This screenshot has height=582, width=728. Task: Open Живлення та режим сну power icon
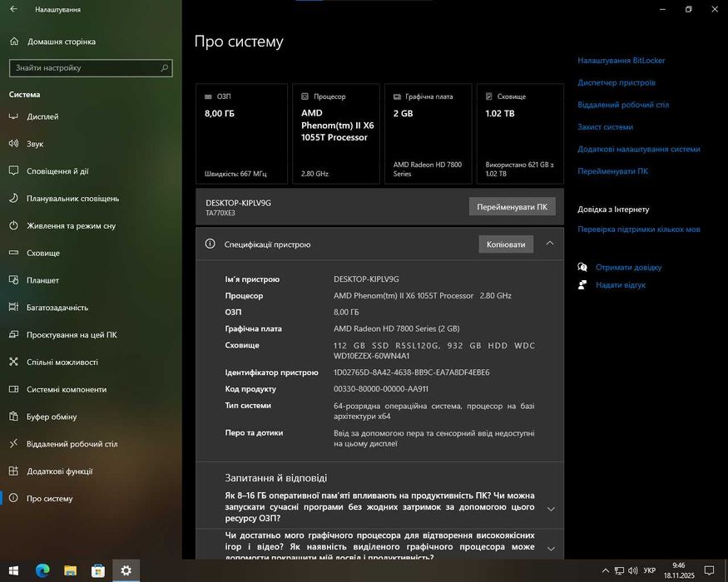coord(13,225)
